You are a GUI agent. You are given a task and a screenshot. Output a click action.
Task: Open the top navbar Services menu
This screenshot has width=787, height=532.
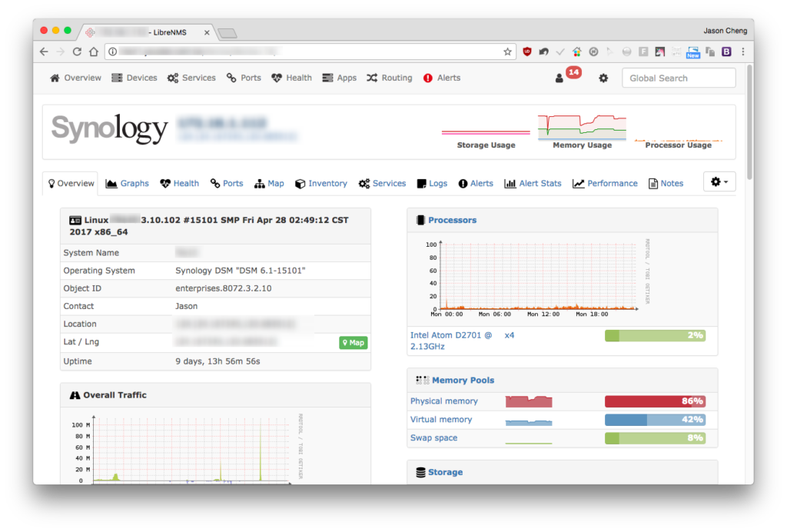[x=191, y=78]
